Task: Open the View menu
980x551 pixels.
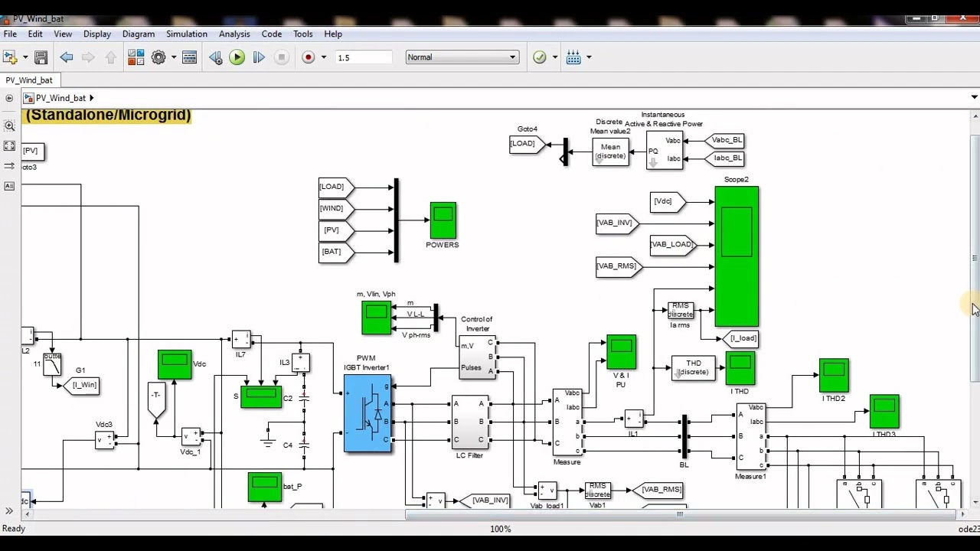Action: click(x=63, y=34)
